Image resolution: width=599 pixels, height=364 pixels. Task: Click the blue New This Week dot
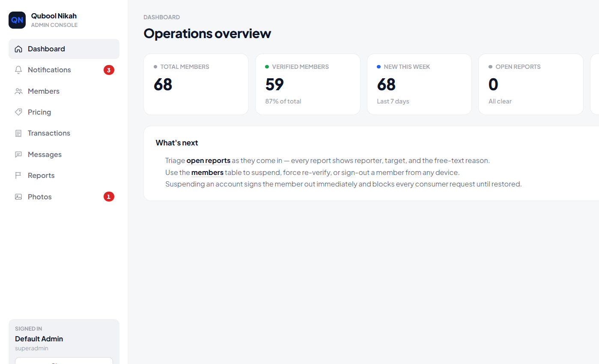[x=378, y=67]
